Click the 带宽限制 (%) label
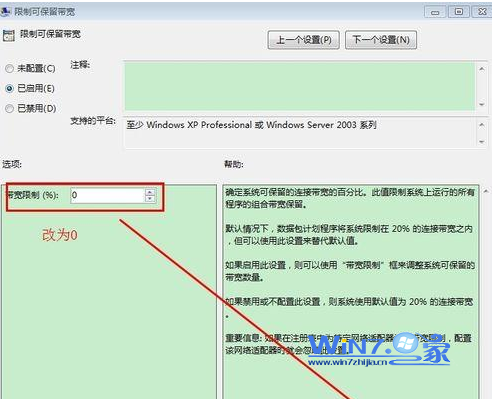492x399 pixels. tap(32, 195)
